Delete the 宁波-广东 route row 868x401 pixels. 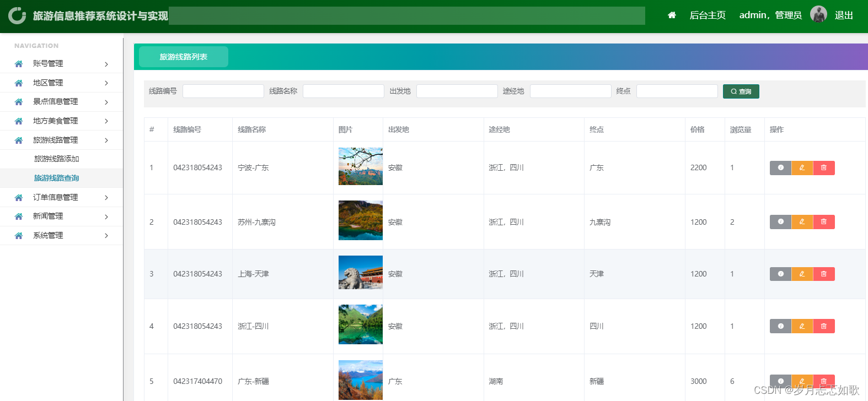pyautogui.click(x=824, y=168)
